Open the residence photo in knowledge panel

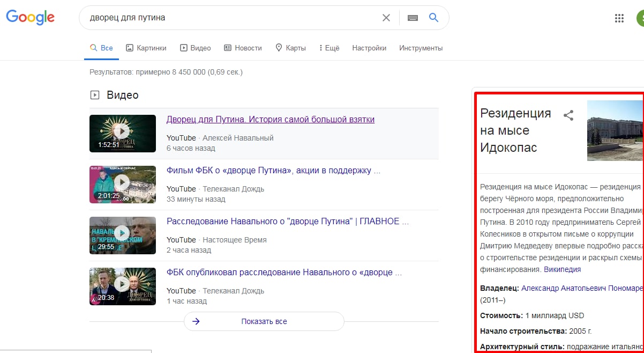(615, 130)
